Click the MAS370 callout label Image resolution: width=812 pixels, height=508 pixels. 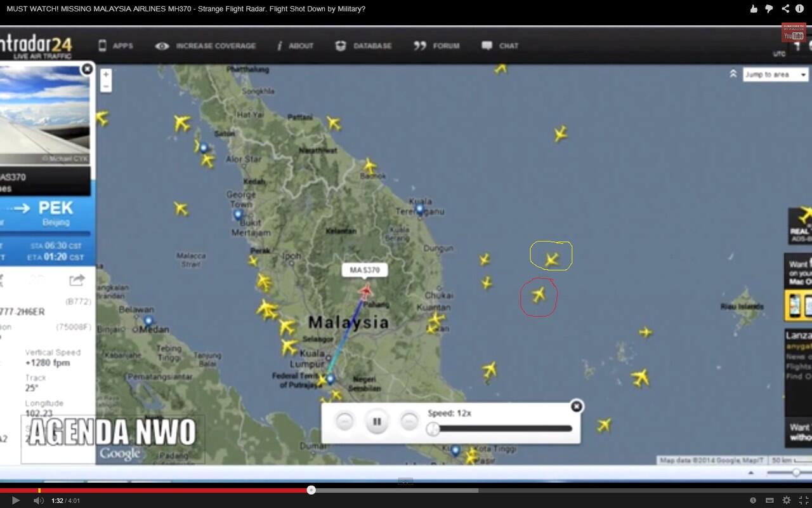tap(365, 270)
